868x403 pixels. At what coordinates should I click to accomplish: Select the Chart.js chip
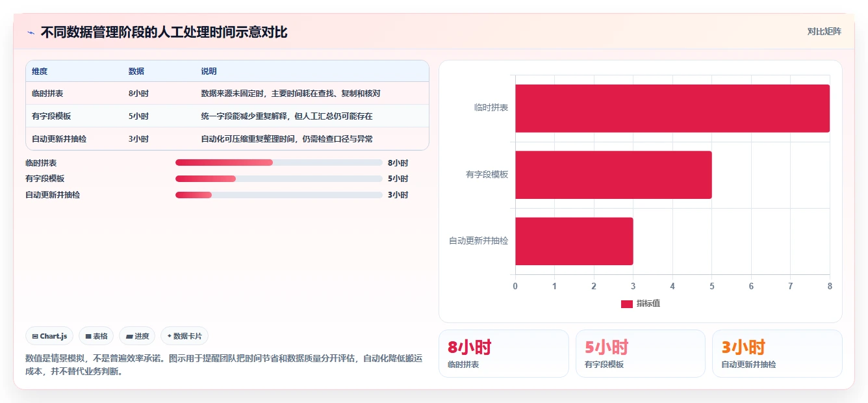tap(50, 336)
